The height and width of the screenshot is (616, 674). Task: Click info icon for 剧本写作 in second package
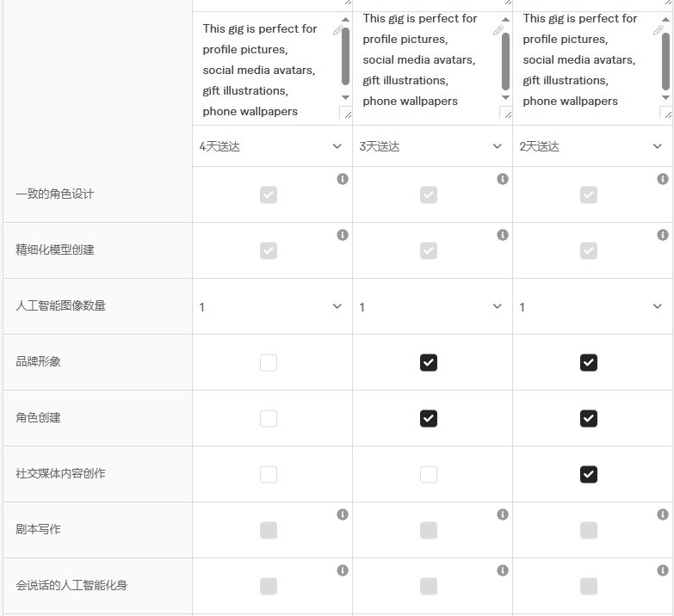pyautogui.click(x=503, y=514)
